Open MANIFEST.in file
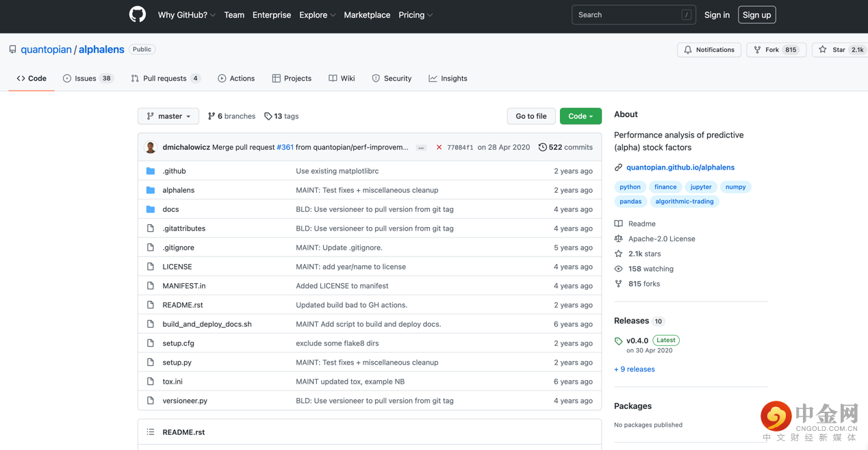 [x=184, y=286]
